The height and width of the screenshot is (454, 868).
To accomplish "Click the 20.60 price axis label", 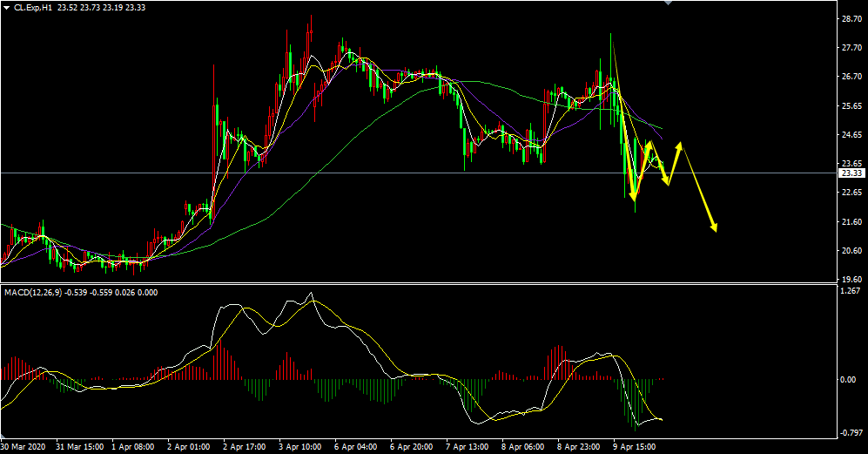I will (851, 251).
